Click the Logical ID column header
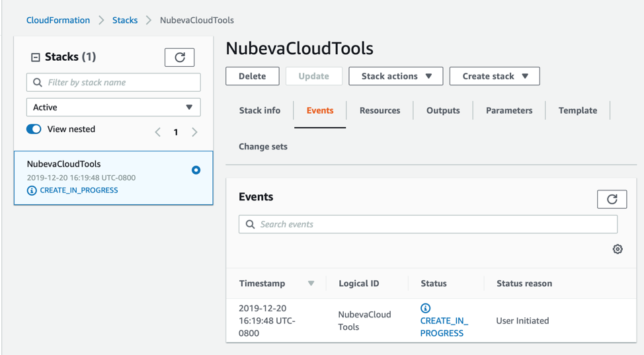 (359, 284)
